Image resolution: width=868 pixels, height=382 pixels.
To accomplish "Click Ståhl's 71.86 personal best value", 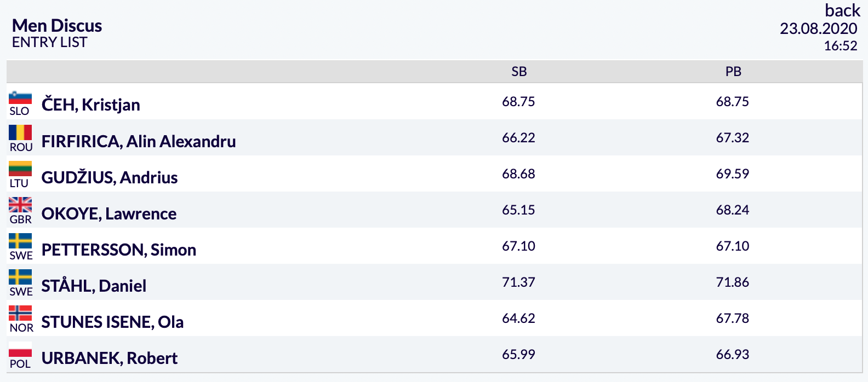I will pos(733,282).
